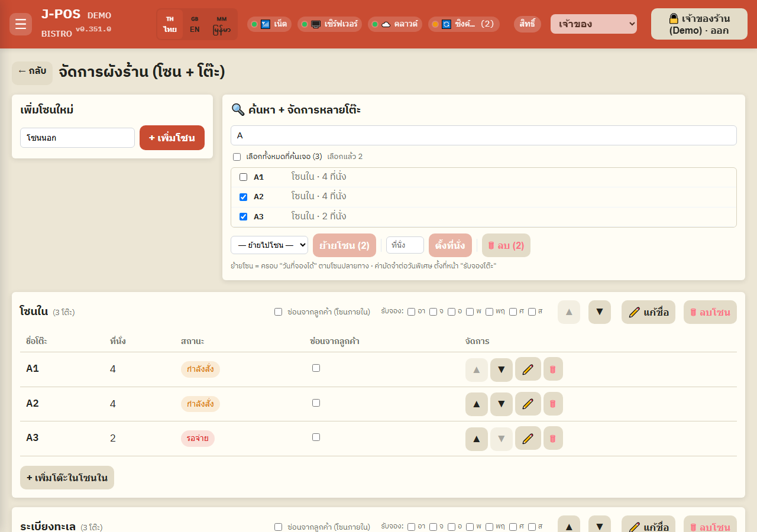Check the อา booking day for โซนใน
Screen dimensions: 757x532
tap(412, 312)
